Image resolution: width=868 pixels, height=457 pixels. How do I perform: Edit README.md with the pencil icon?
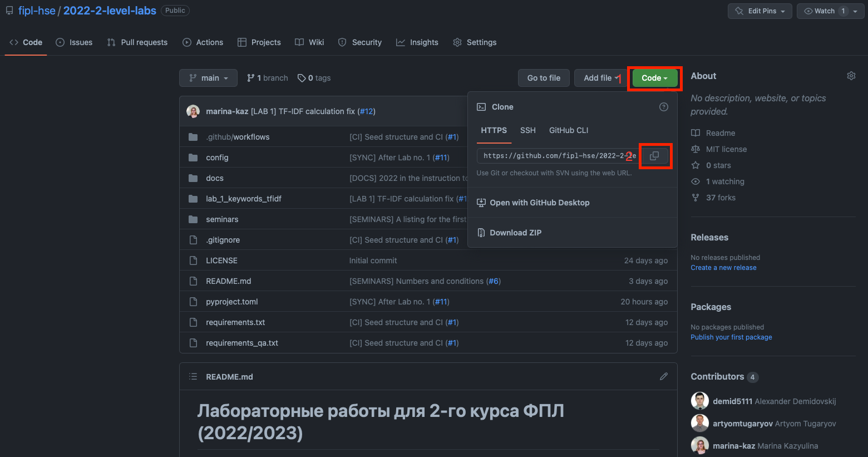pyautogui.click(x=664, y=377)
